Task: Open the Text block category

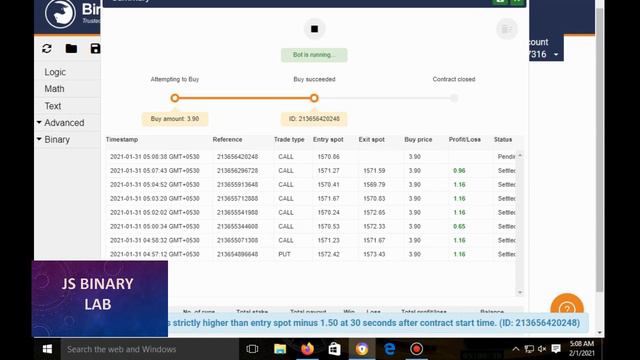Action: (53, 106)
